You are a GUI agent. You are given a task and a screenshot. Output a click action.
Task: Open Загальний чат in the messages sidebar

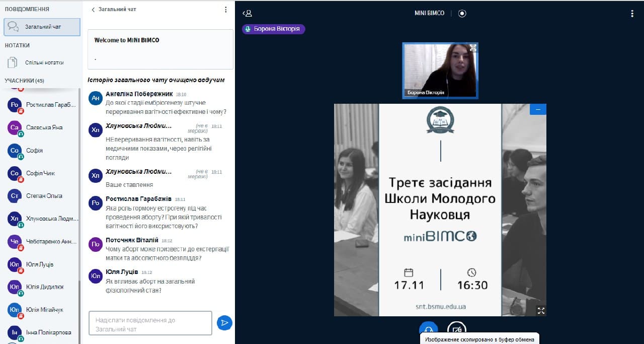pos(42,27)
